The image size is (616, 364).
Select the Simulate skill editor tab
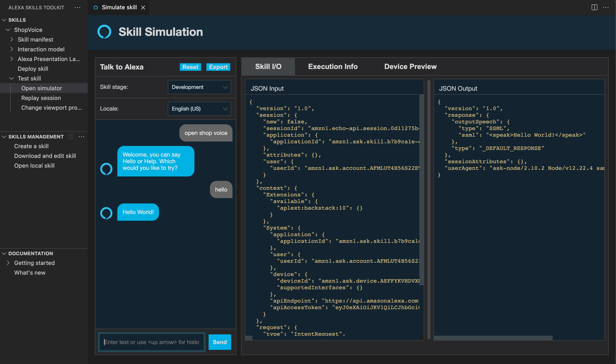pos(119,7)
